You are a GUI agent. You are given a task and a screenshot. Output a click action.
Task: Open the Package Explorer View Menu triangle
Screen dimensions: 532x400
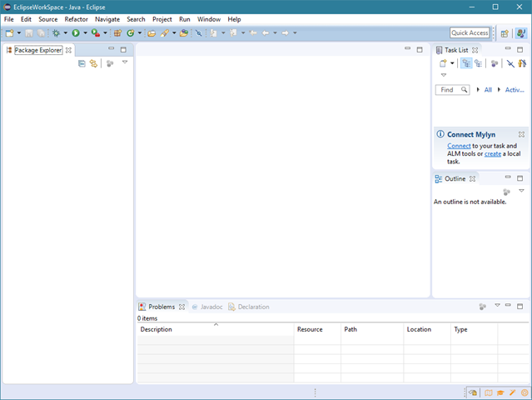pyautogui.click(x=125, y=62)
